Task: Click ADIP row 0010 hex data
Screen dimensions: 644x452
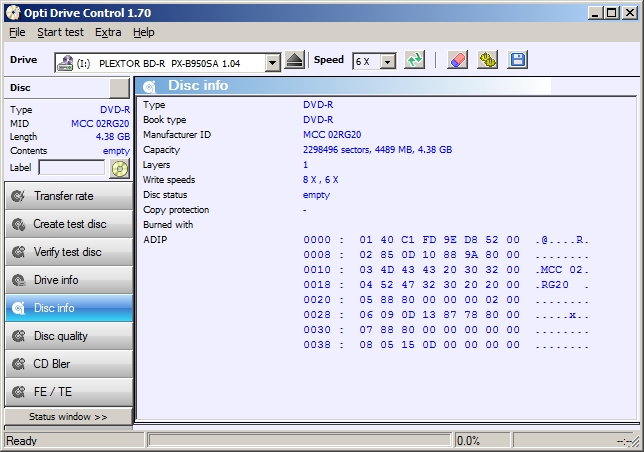Action: point(439,270)
